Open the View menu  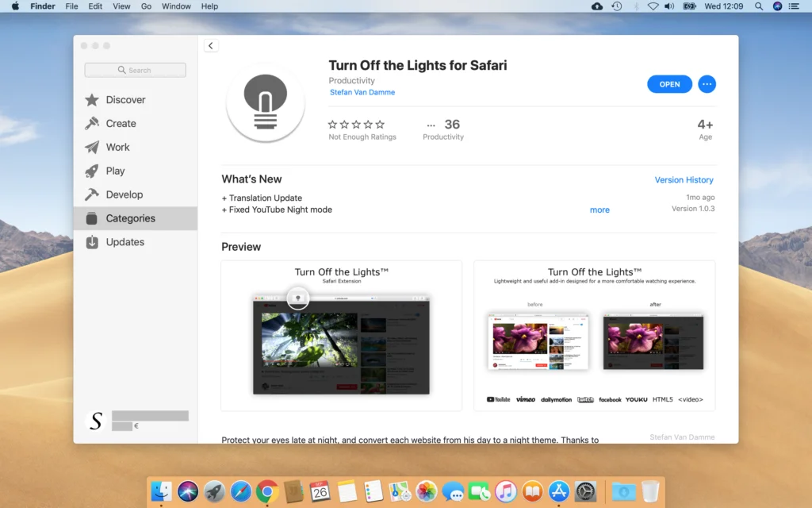pos(121,6)
